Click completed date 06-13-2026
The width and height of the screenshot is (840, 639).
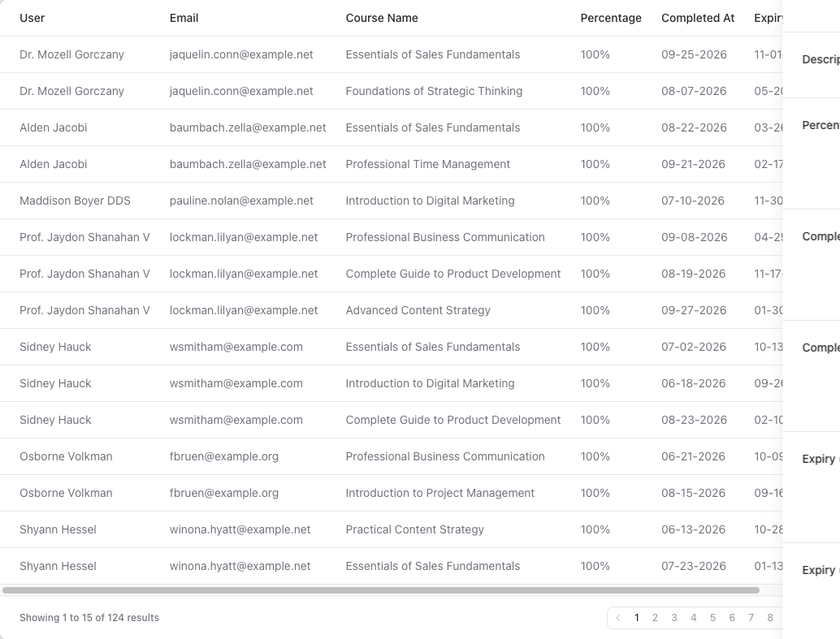[693, 529]
